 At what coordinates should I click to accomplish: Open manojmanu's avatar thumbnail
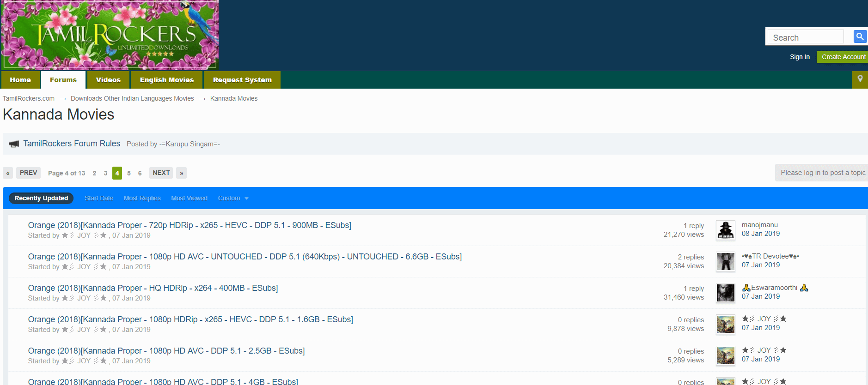[x=725, y=229]
